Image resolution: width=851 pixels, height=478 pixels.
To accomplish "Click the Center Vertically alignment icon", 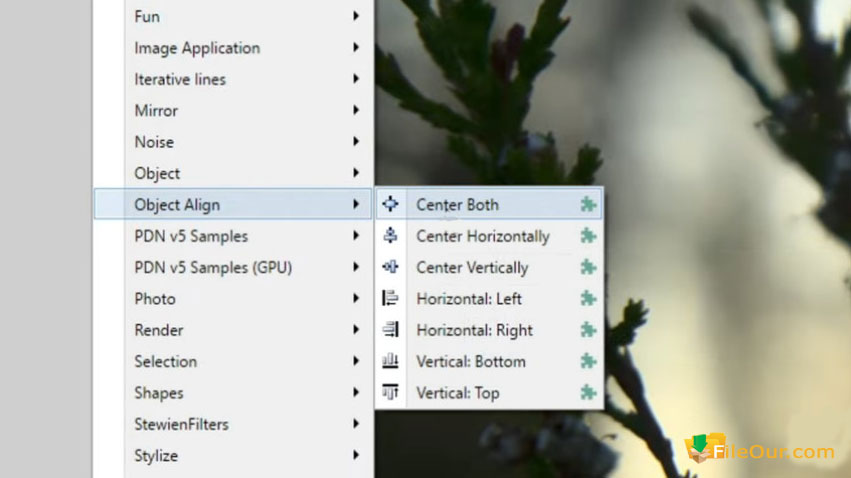I will [390, 267].
